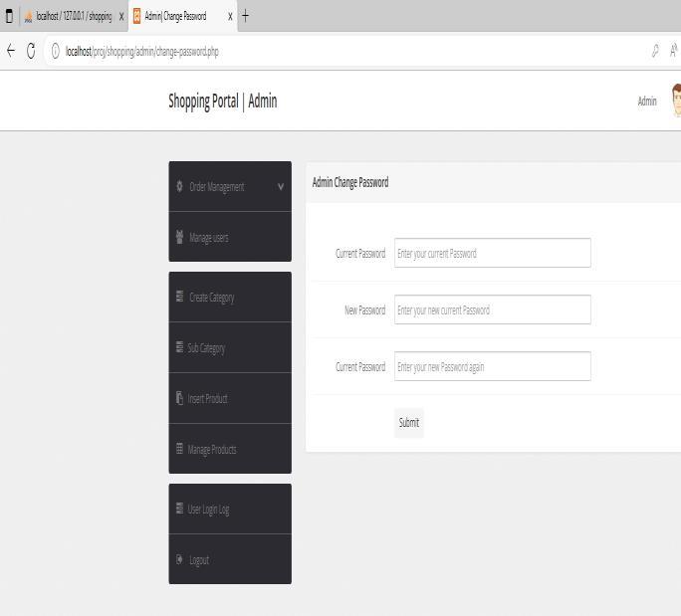Screen dimensions: 681x616
Task: Click the browser back arrow
Action: point(11,51)
